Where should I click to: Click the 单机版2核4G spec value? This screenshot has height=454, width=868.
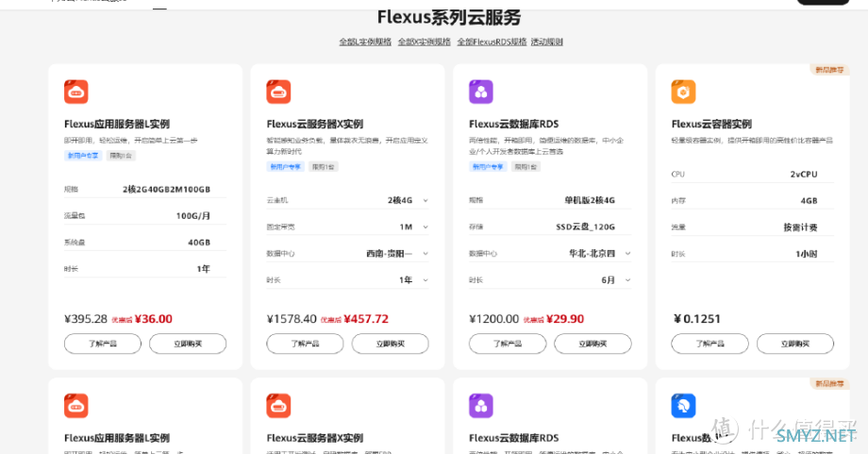click(590, 200)
